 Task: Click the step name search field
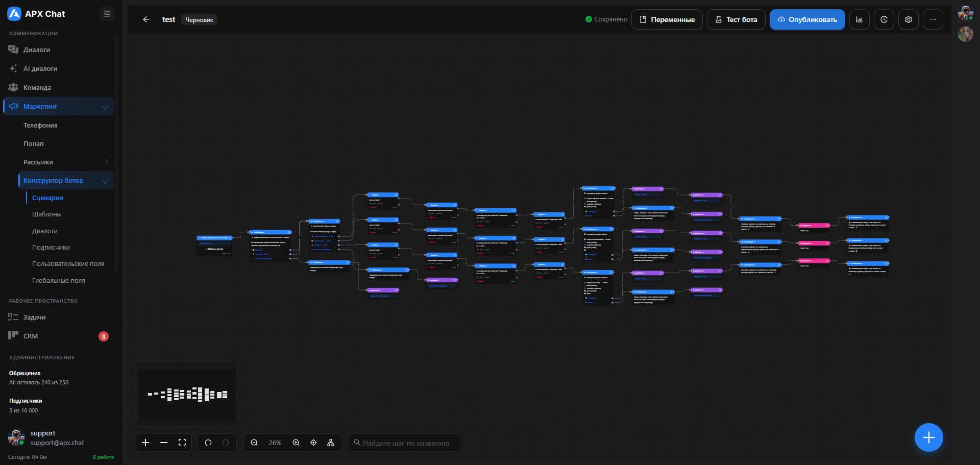coord(405,443)
